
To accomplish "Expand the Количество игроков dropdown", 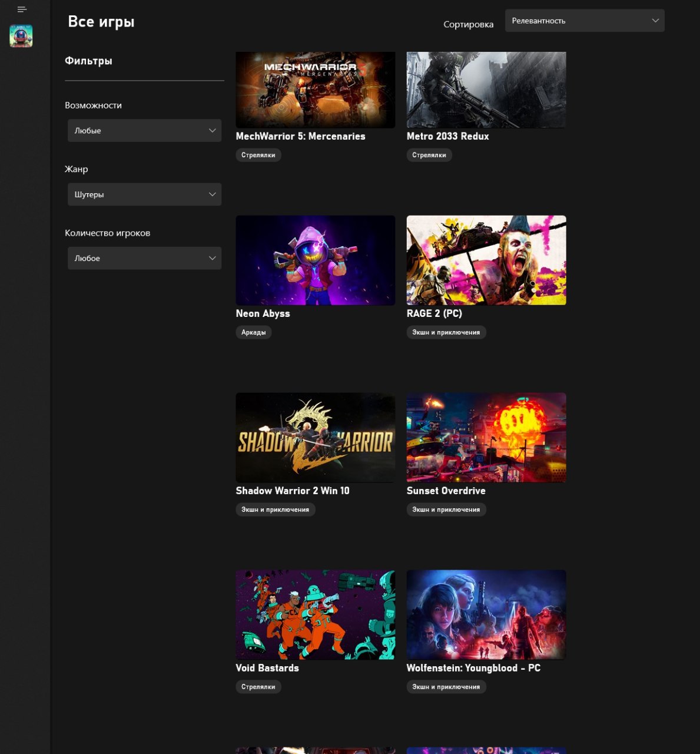I will coord(144,258).
